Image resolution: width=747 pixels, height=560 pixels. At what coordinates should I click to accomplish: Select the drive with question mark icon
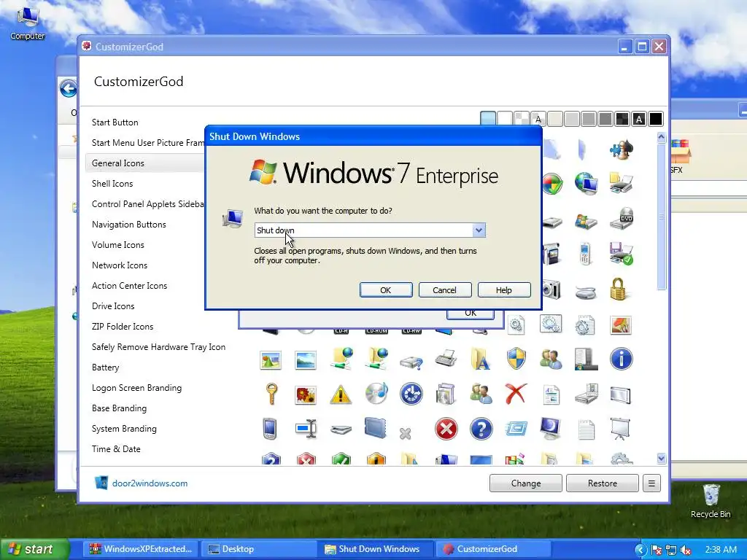[x=411, y=363]
